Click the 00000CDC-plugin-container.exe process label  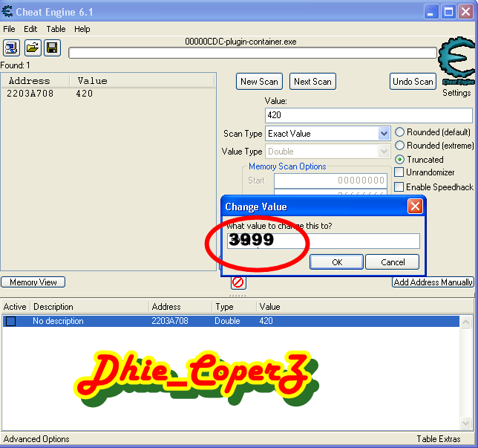pos(240,42)
